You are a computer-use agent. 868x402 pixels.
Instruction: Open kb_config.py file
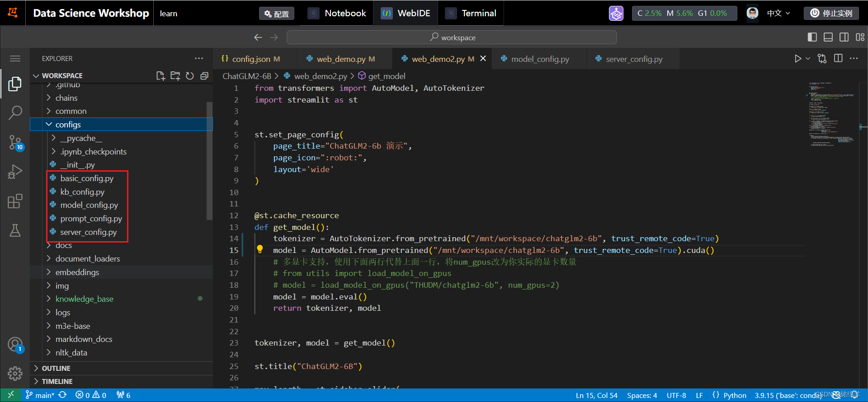[x=82, y=192]
